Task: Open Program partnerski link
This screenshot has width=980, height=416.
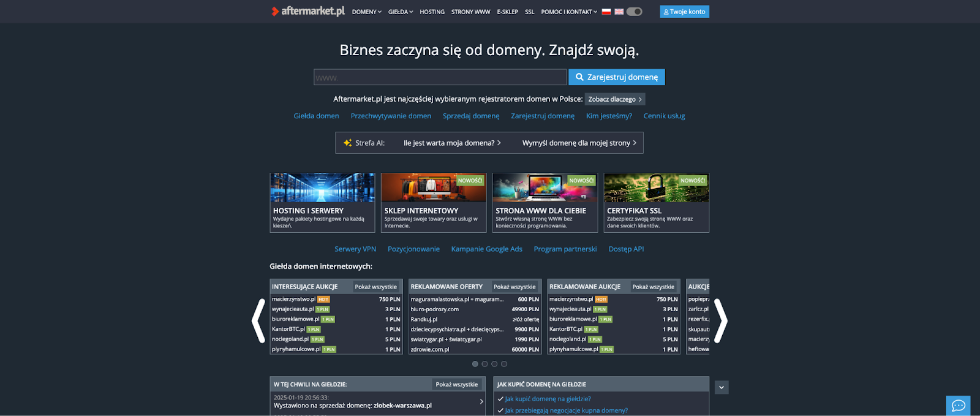Action: click(x=565, y=249)
